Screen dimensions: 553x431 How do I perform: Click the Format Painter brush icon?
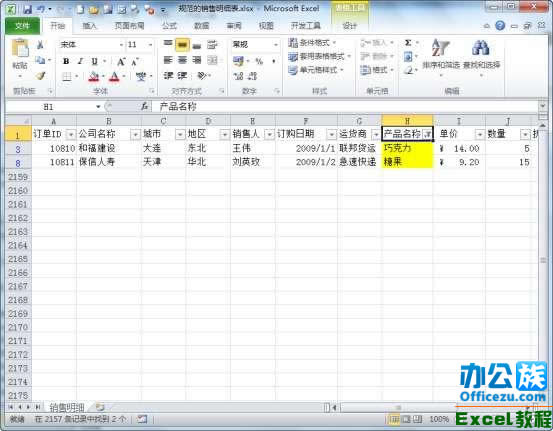pos(41,75)
